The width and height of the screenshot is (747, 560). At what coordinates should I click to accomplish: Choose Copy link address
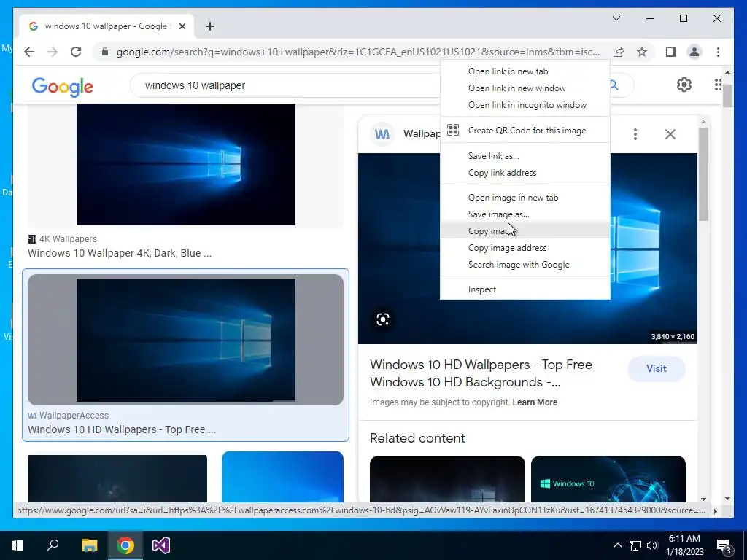[525, 173]
